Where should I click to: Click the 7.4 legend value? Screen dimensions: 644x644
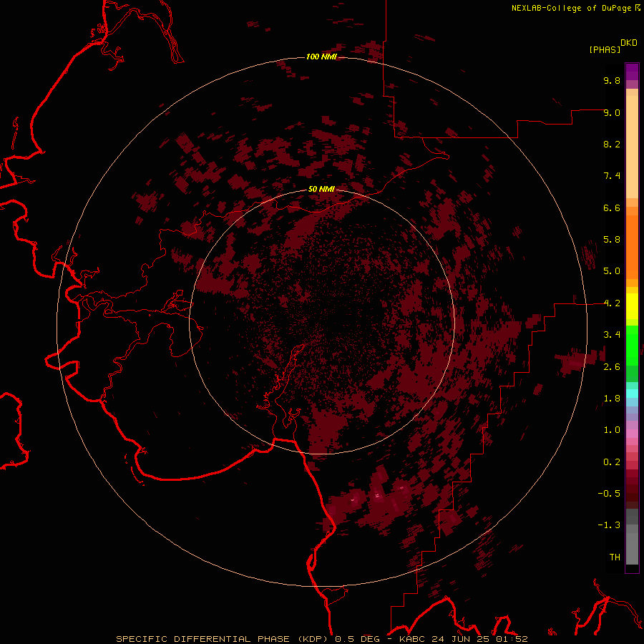[612, 176]
